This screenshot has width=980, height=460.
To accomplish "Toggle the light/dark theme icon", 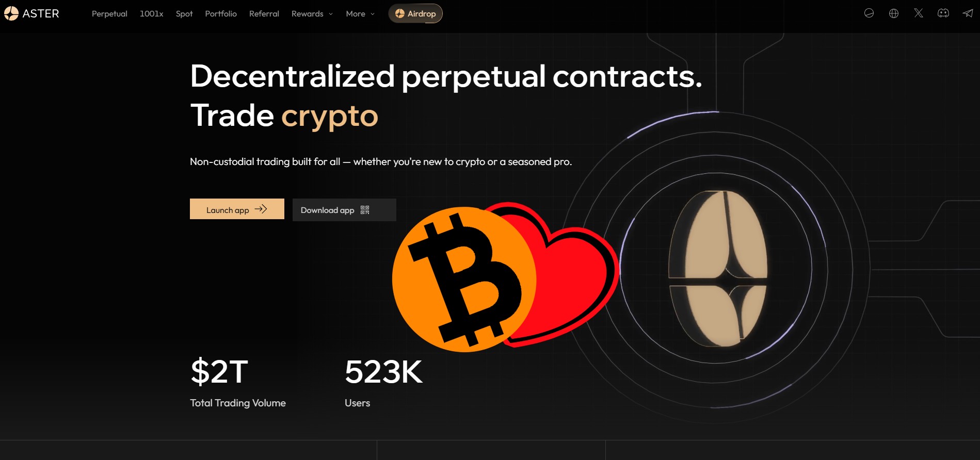I will [x=869, y=13].
